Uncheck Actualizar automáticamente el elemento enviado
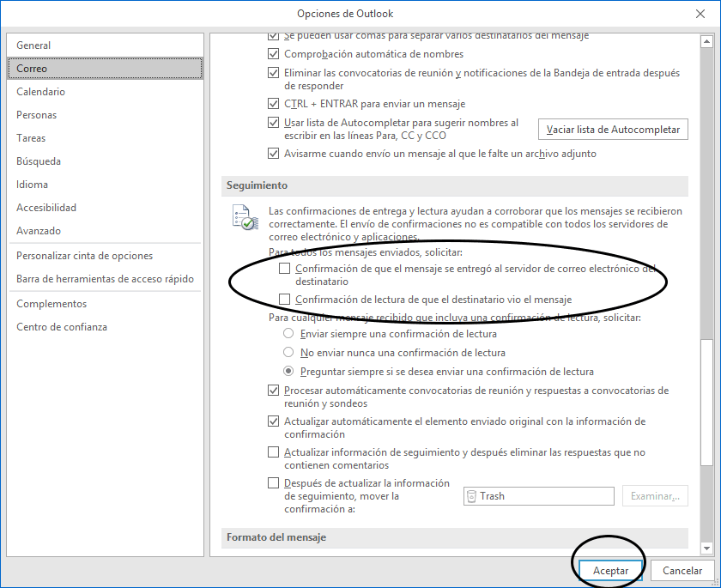Screen dimensions: 721x588 273,421
